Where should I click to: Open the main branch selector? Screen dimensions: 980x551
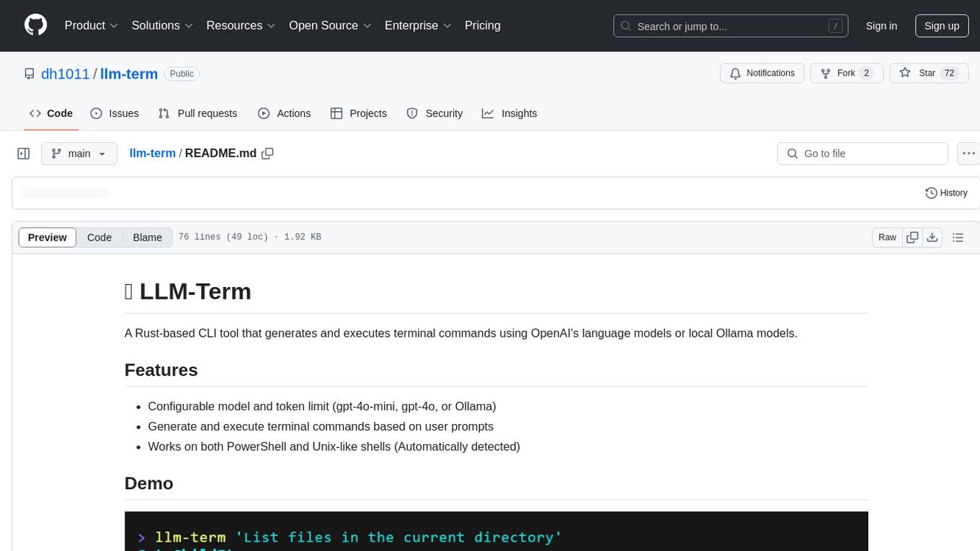(x=79, y=154)
